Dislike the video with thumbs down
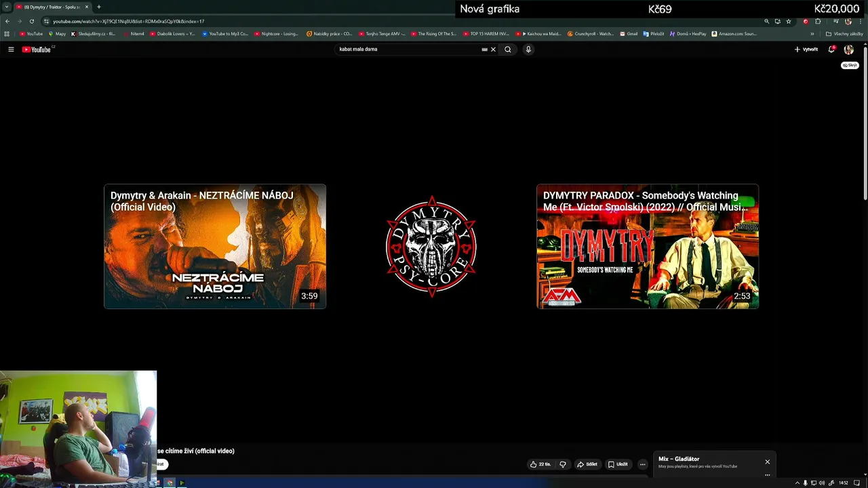Viewport: 868px width, 488px height. click(562, 464)
